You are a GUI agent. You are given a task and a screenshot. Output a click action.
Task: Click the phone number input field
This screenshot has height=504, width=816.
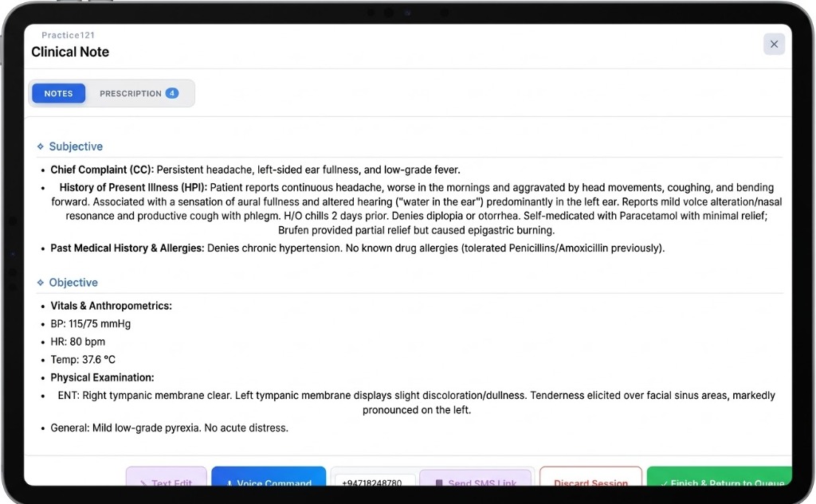pos(375,480)
